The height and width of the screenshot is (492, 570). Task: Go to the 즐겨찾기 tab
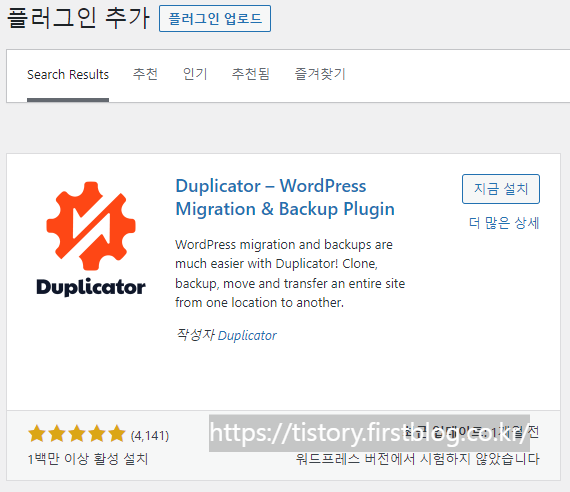320,74
